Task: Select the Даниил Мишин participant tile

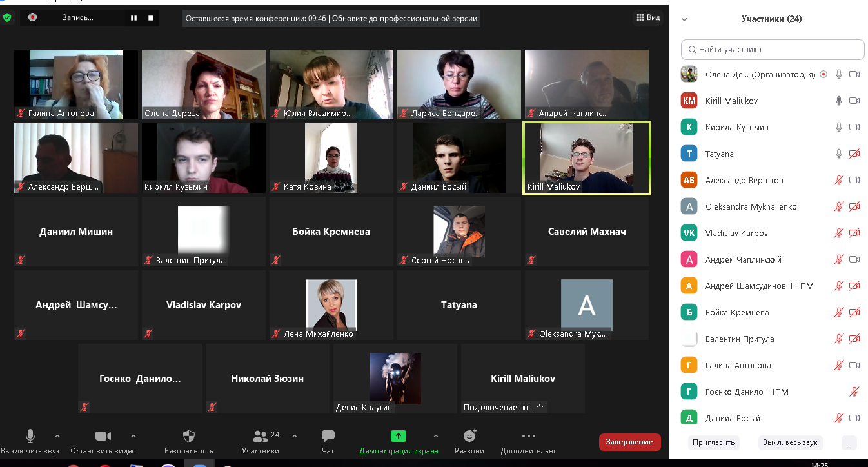Action: pyautogui.click(x=76, y=232)
